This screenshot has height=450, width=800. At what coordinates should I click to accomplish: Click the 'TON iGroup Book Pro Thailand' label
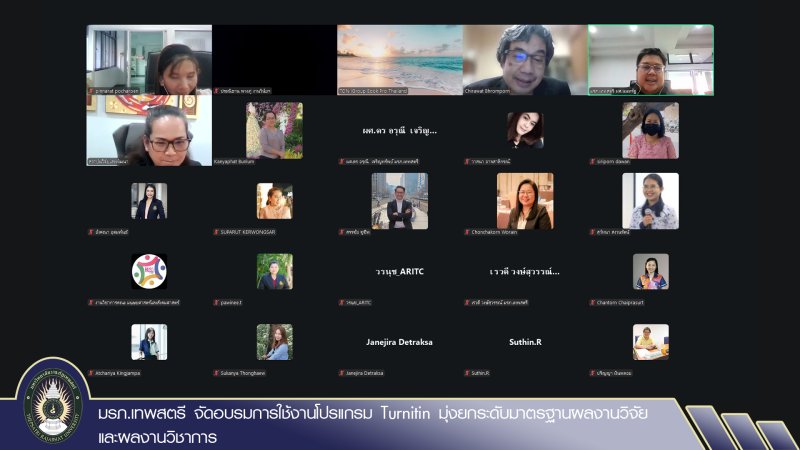373,91
